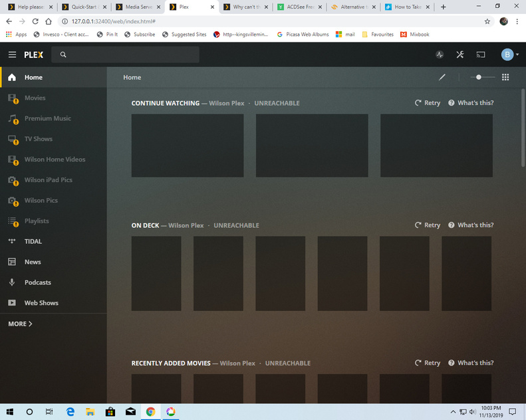Switch to 'How to Take' browser tab
The image size is (526, 420).
click(x=407, y=7)
